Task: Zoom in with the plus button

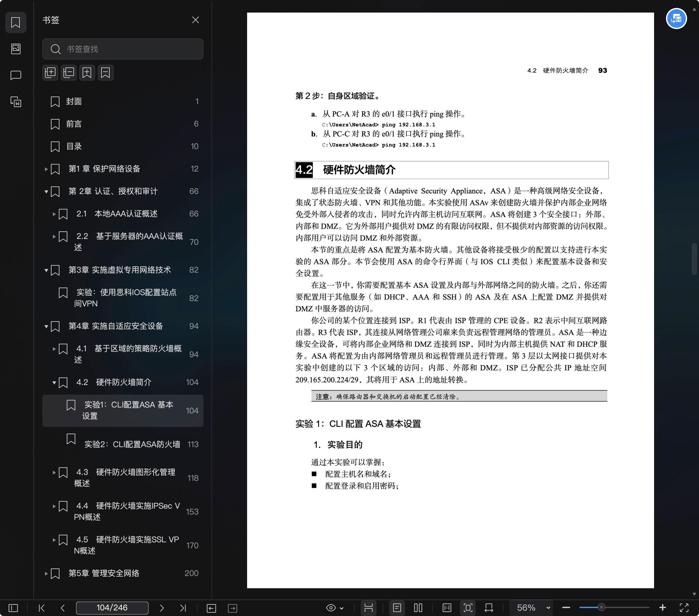Action: (x=662, y=608)
